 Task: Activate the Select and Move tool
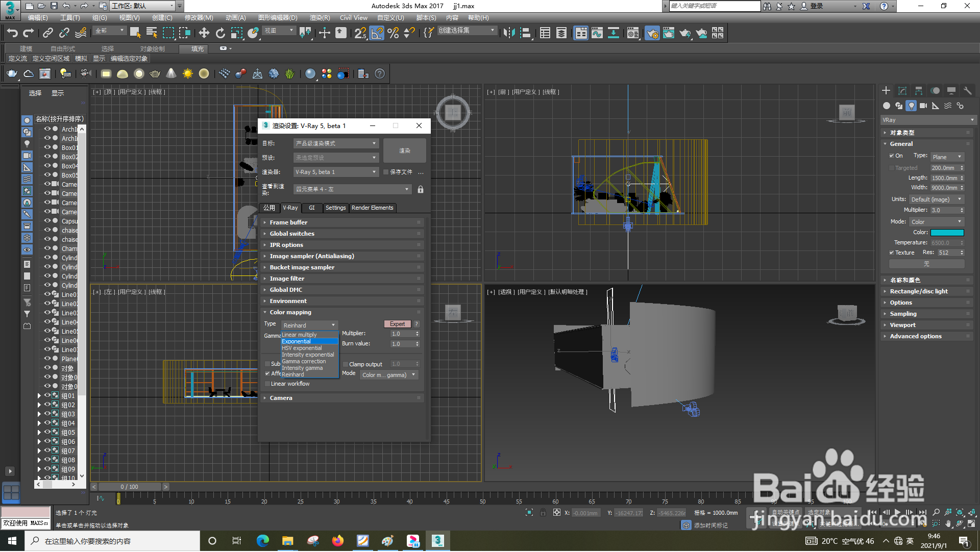204,33
